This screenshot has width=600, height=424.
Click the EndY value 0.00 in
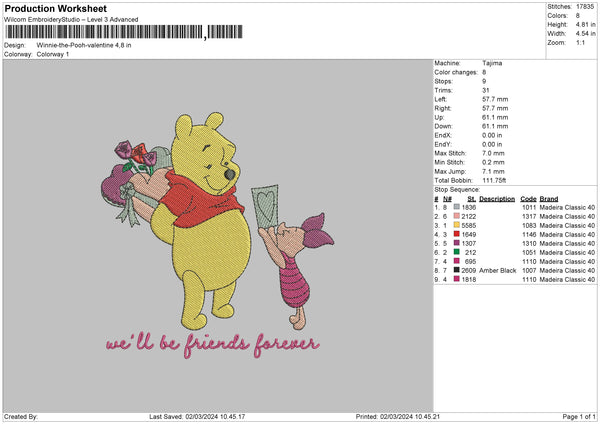[492, 144]
